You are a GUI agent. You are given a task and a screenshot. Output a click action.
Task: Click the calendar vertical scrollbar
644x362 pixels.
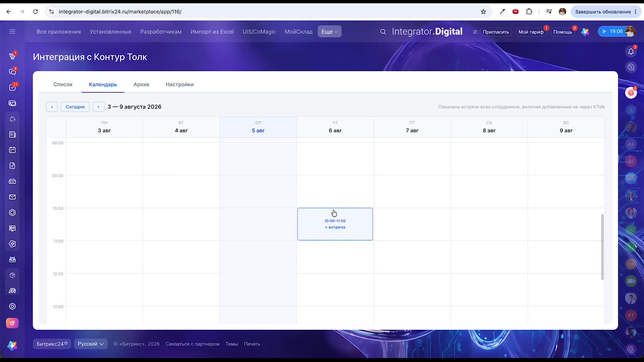(x=602, y=247)
